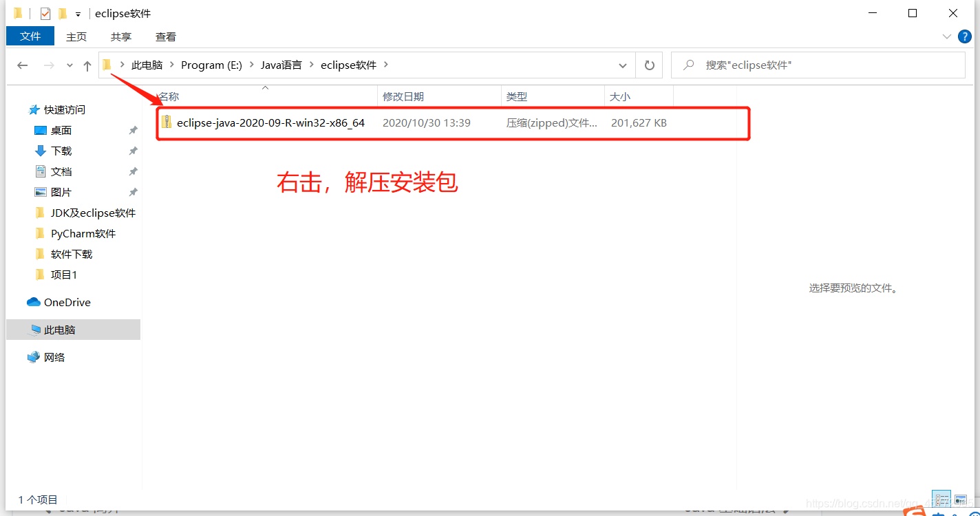The height and width of the screenshot is (516, 980).
Task: Expand chevron after Java语言 in path
Action: pos(312,65)
